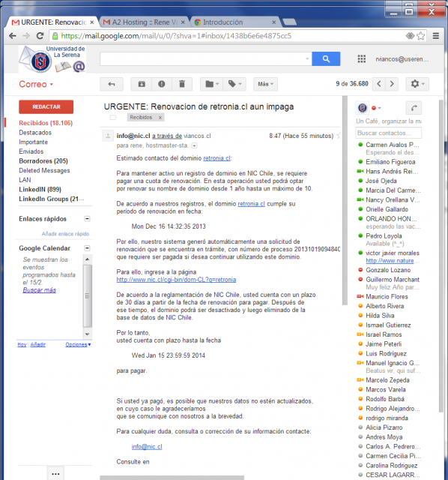Click the blue search magnifier button
This screenshot has height=480, width=448.
coord(326,58)
